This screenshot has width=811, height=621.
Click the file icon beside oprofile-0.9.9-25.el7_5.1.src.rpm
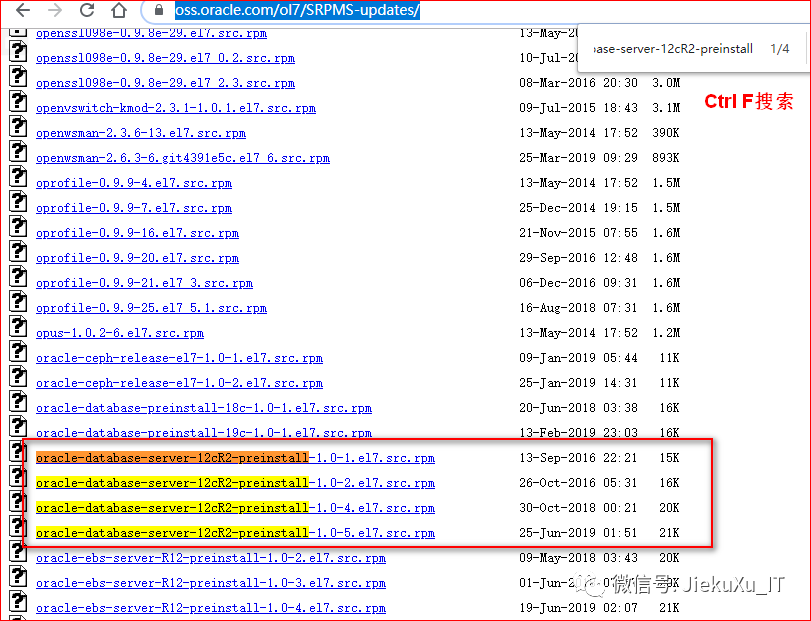[x=18, y=302]
